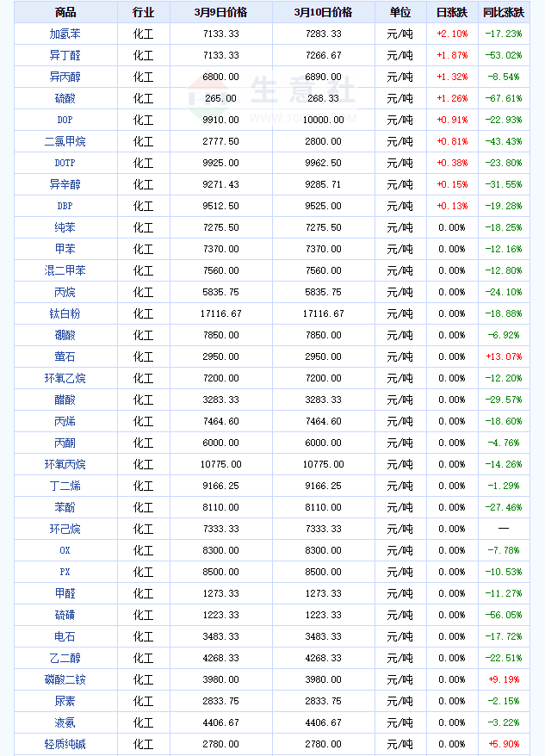Open the 磷酸二铵 commodity link
545x756 pixels.
coord(65,679)
